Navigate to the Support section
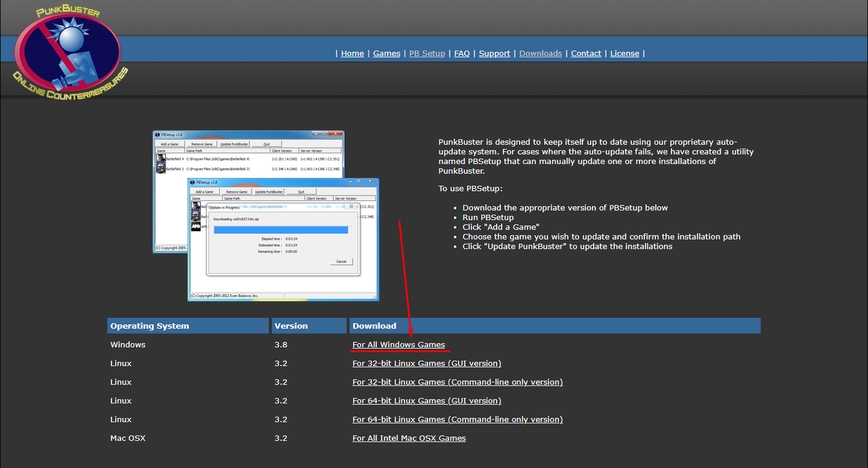The width and height of the screenshot is (868, 468). tap(495, 54)
